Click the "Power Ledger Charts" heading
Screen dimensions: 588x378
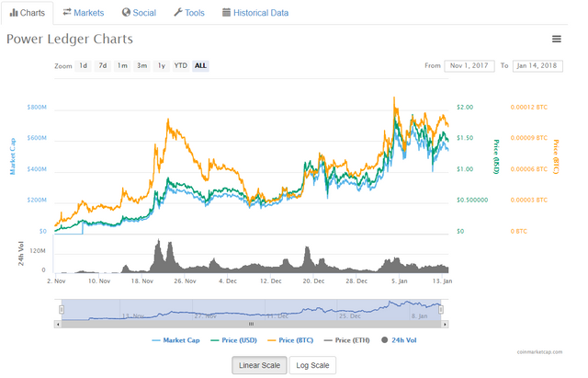point(70,39)
